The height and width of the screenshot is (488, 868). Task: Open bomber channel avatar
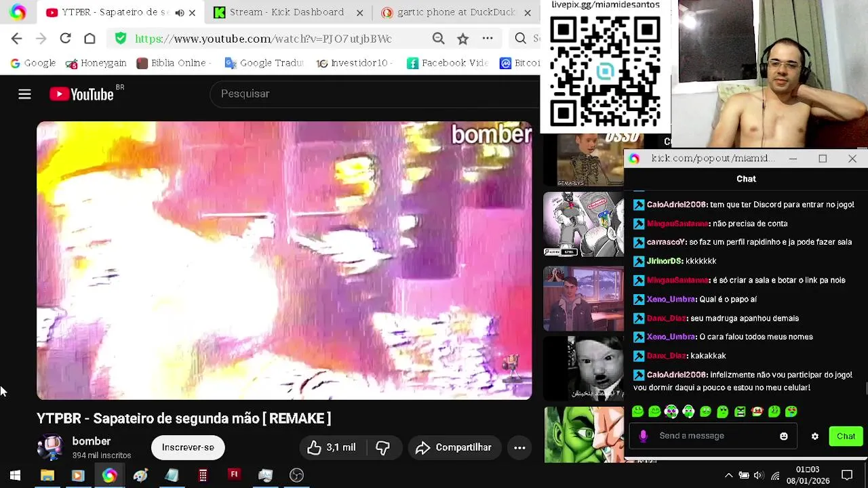pos(50,447)
